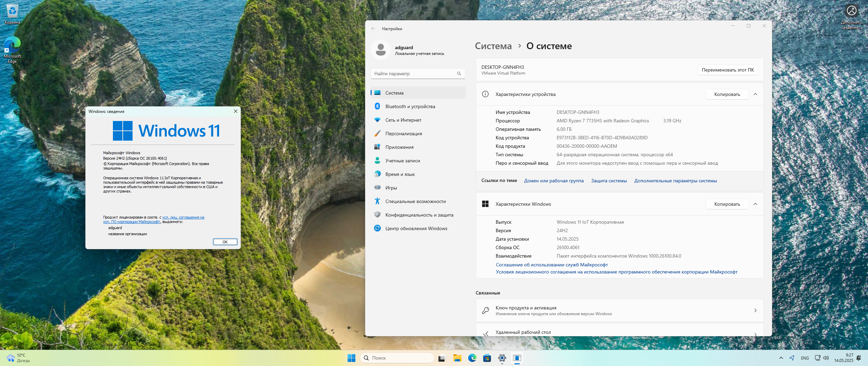The width and height of the screenshot is (868, 366).
Task: Open Ключ продукта и активация chevron
Action: click(x=755, y=310)
